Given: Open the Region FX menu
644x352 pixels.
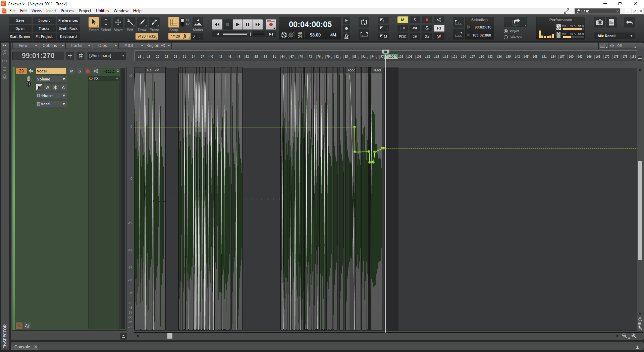Looking at the screenshot, I should [x=158, y=46].
